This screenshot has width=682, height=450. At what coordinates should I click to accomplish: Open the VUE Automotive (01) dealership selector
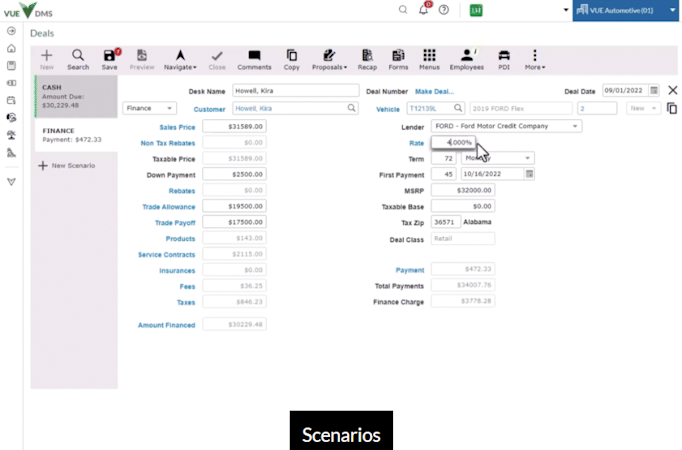click(625, 10)
